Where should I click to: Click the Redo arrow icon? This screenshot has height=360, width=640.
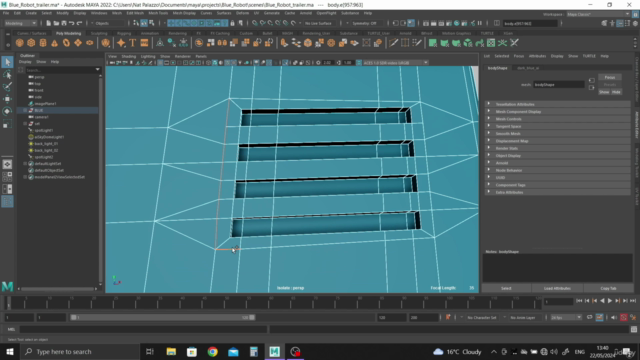79,23
